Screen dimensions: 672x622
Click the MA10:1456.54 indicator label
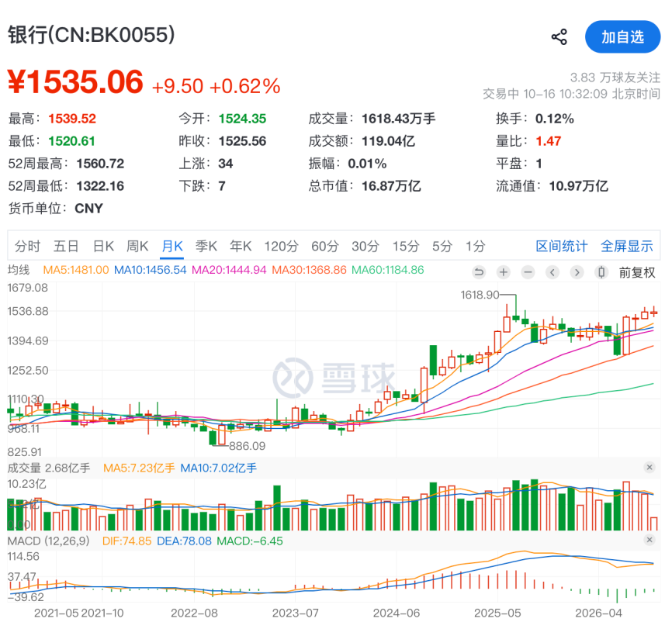[x=150, y=270]
